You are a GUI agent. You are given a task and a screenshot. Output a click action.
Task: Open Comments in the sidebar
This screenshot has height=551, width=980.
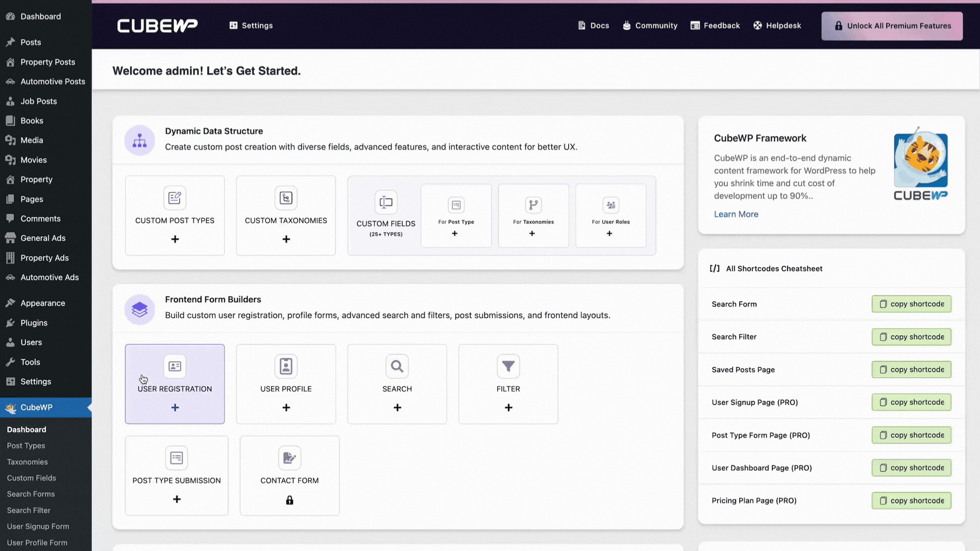click(46, 218)
